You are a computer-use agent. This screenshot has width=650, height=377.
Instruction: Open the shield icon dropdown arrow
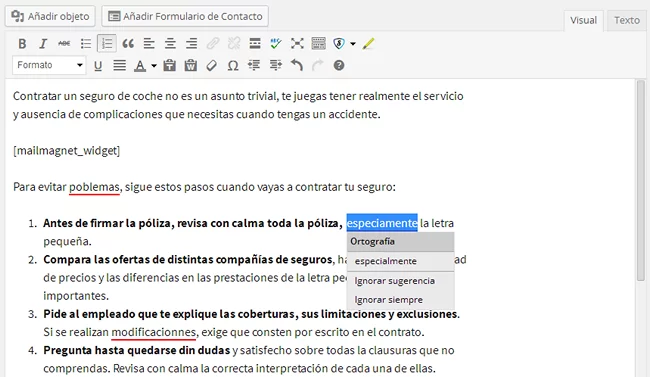353,44
